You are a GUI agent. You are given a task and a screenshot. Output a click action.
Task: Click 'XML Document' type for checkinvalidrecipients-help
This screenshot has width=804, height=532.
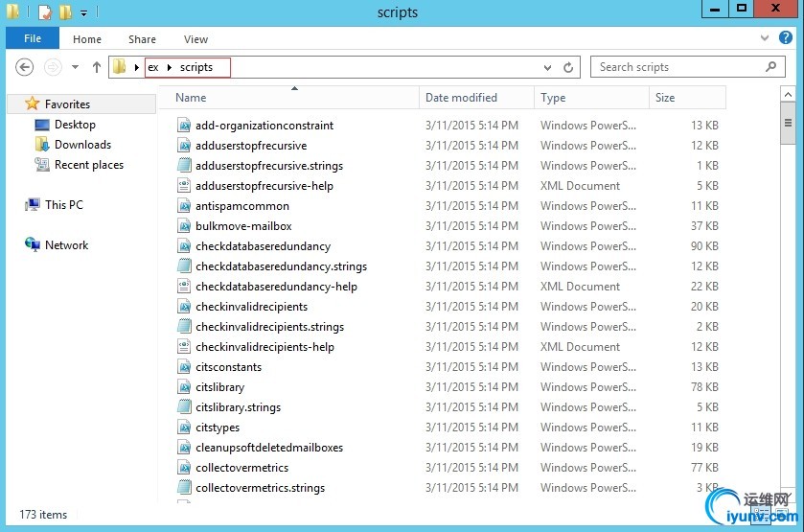(x=580, y=347)
